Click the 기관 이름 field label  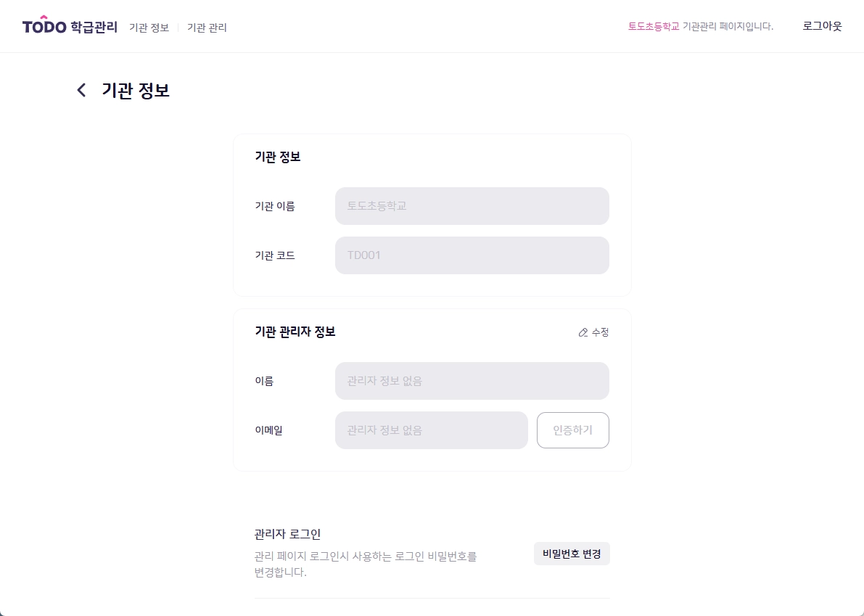coord(274,206)
